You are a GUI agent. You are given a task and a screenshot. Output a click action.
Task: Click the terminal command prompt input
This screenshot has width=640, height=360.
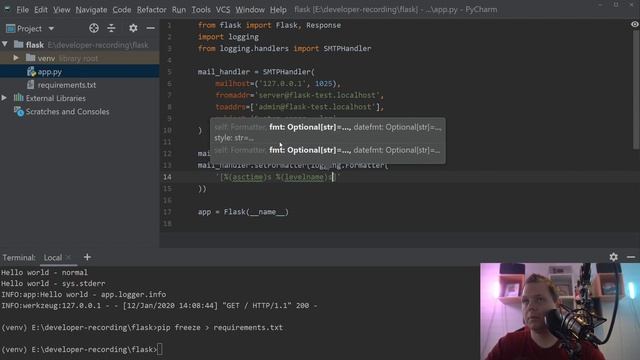click(160, 349)
